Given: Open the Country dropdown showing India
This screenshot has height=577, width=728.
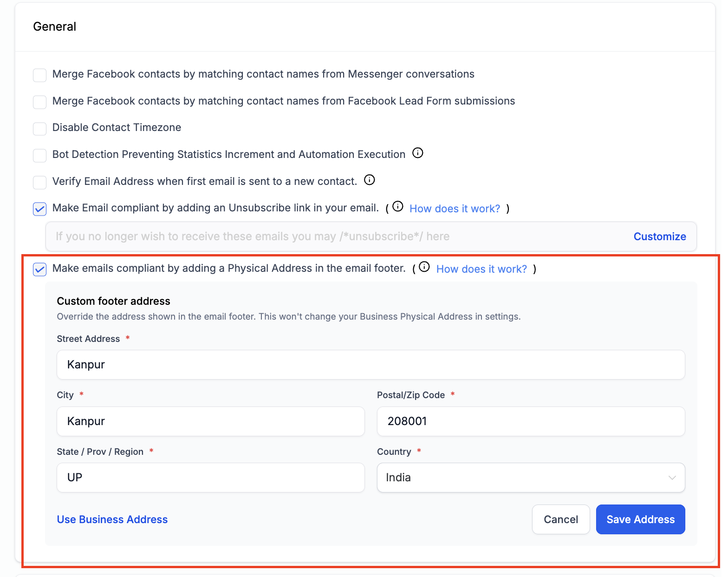Looking at the screenshot, I should pos(531,478).
